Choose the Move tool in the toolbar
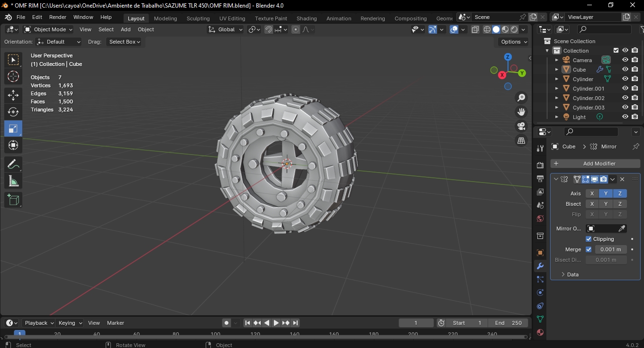Screen dimensions: 644x348 (x=13, y=95)
